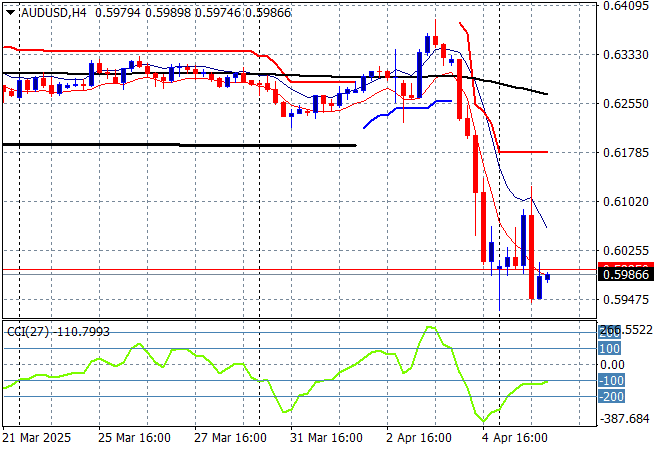This screenshot has height=450, width=660.
Task: Select the AUDUSD,H4 symbol label
Action: tap(54, 13)
